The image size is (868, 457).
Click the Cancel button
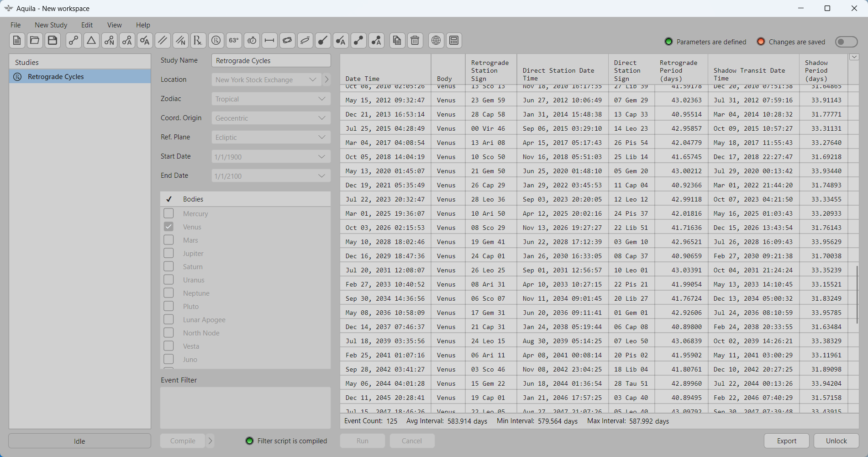[412, 441]
